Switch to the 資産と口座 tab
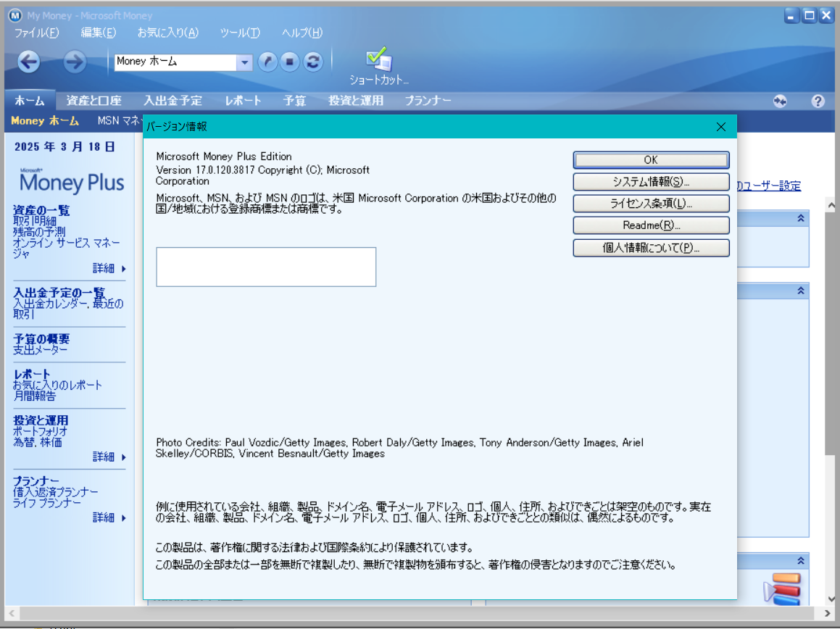This screenshot has height=629, width=840. 93,101
